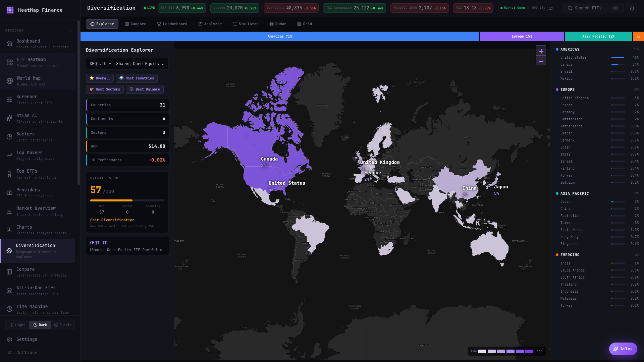The image size is (644, 362).
Task: Open Atlas AI sparkle icon in sidebar
Action: point(9,118)
